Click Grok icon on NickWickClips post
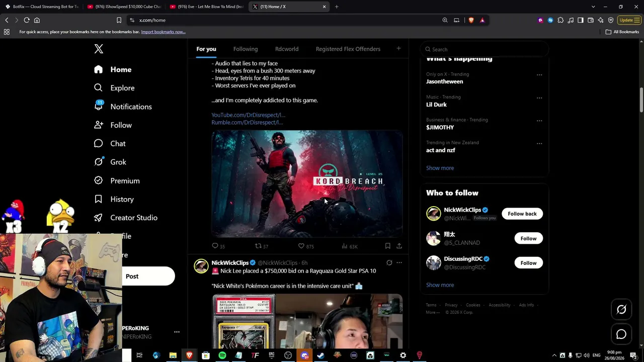644x362 pixels. click(x=389, y=262)
